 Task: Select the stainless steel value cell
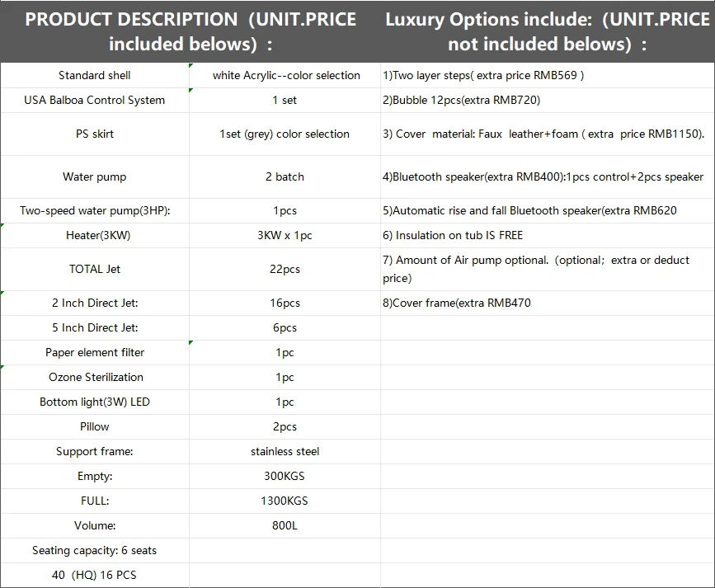click(x=285, y=452)
